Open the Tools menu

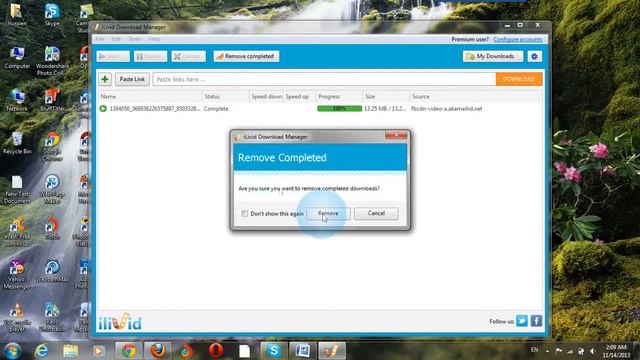(135, 39)
